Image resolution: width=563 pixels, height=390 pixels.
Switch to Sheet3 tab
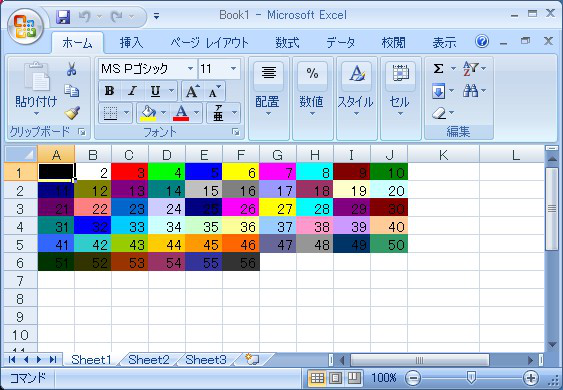[206, 359]
